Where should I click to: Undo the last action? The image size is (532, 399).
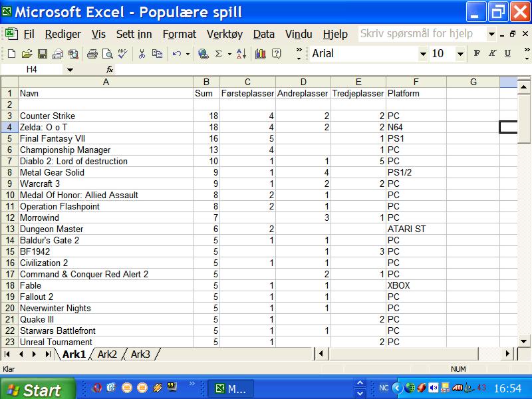pos(176,54)
